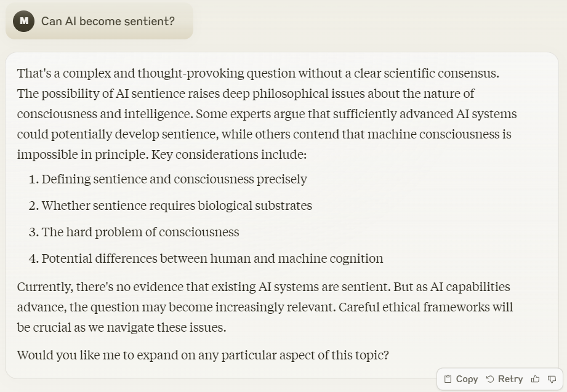Click the opening line 'That's a complex and thought-provoking'

pos(258,73)
